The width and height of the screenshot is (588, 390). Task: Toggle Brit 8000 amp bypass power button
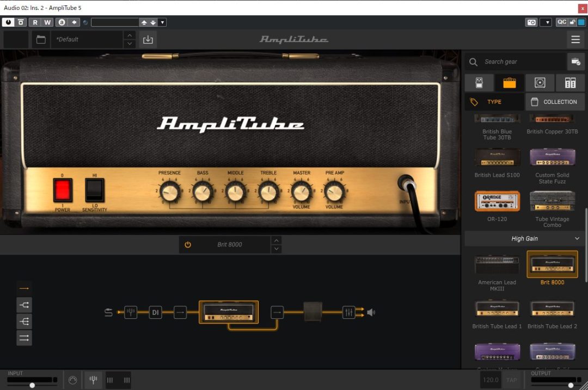(188, 245)
